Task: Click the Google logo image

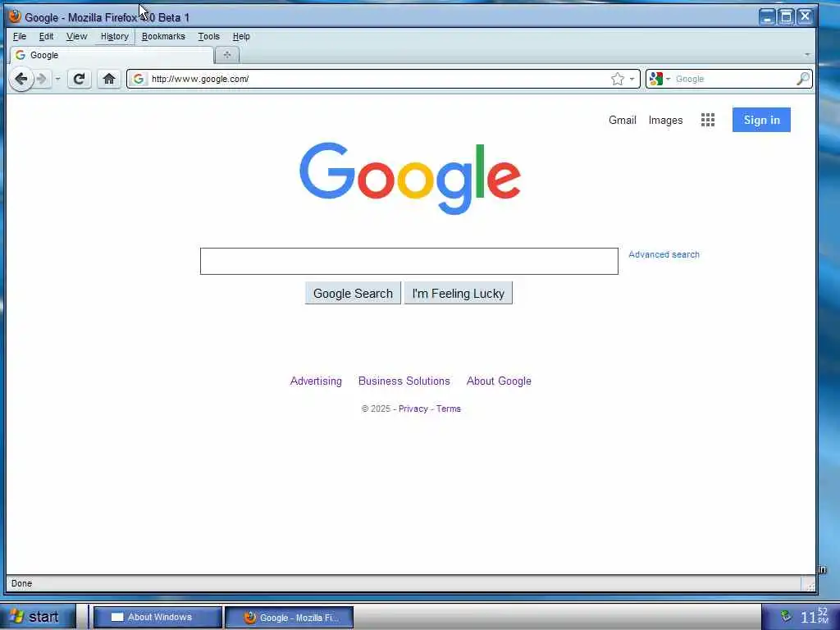Action: [x=410, y=178]
